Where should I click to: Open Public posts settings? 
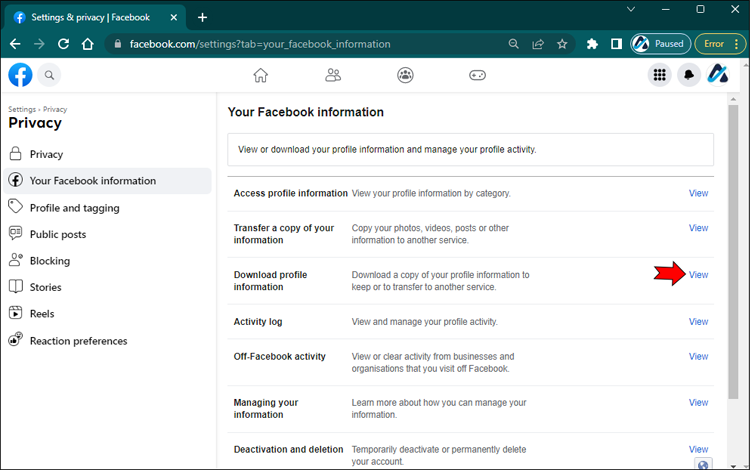[x=58, y=234]
